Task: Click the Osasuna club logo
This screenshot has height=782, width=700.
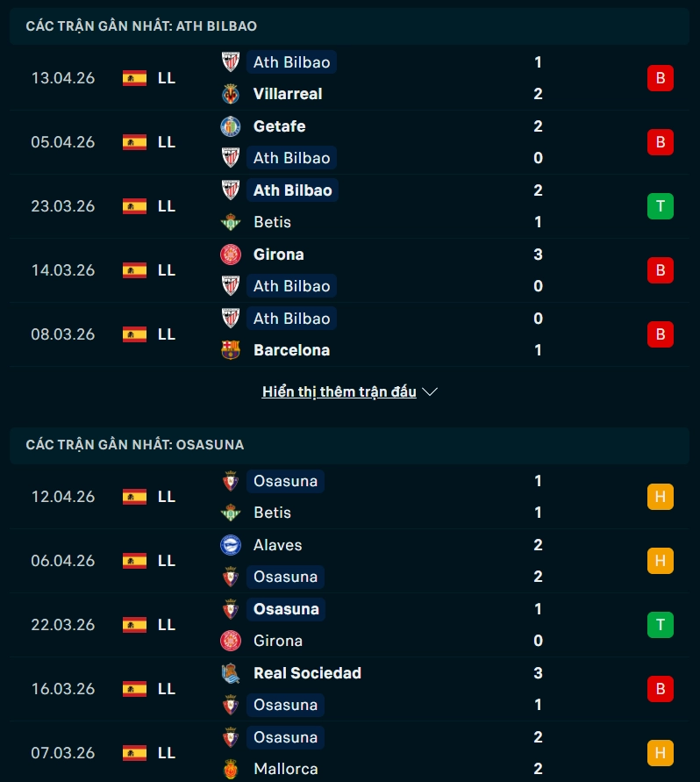Action: coord(230,481)
